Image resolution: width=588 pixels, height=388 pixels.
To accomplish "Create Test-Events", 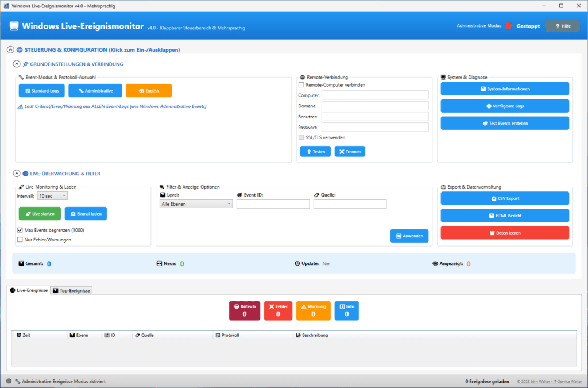I will click(x=504, y=122).
